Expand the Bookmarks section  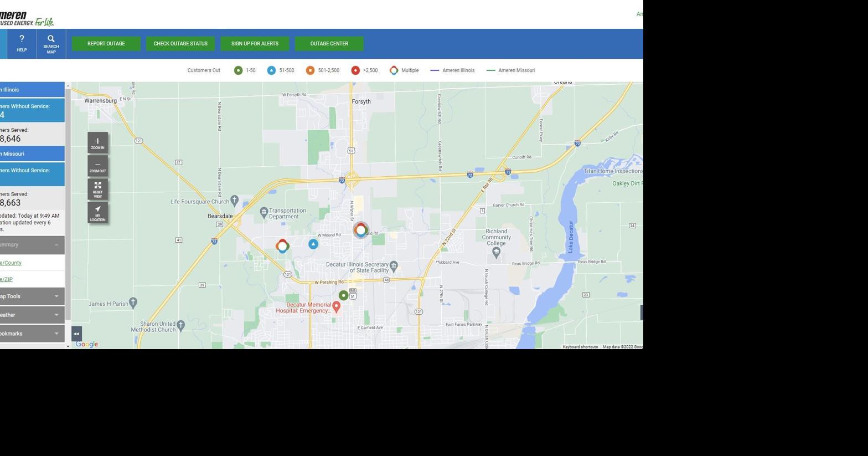pyautogui.click(x=32, y=334)
